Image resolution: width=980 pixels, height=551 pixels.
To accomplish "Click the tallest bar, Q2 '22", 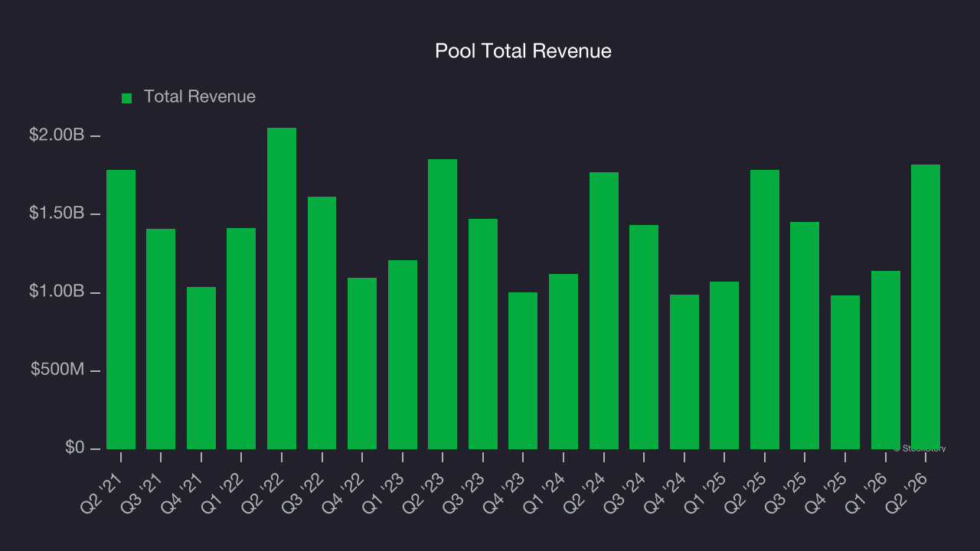I will pos(282,289).
